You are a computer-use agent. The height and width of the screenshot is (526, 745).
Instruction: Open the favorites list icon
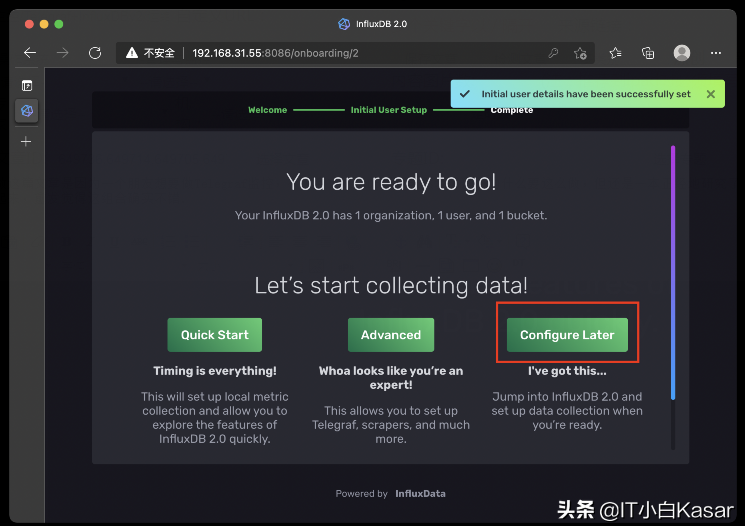click(615, 53)
